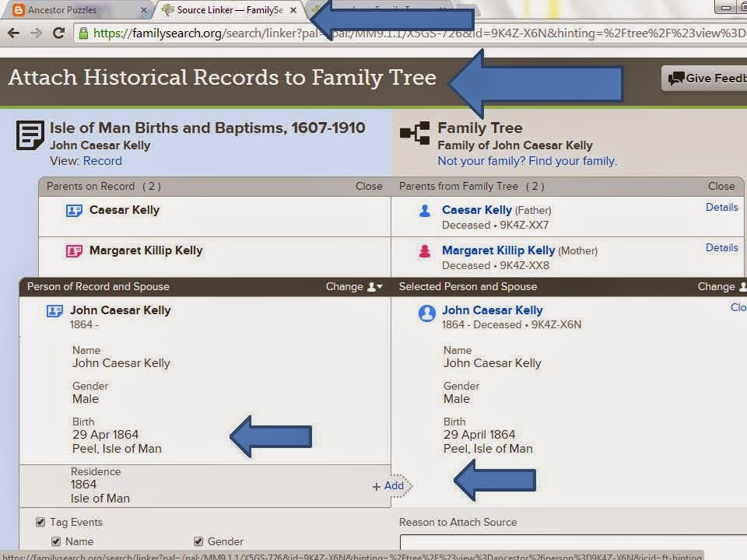Disable the Gender tag checkbox
Viewport: 747px width, 560px height.
tap(199, 541)
